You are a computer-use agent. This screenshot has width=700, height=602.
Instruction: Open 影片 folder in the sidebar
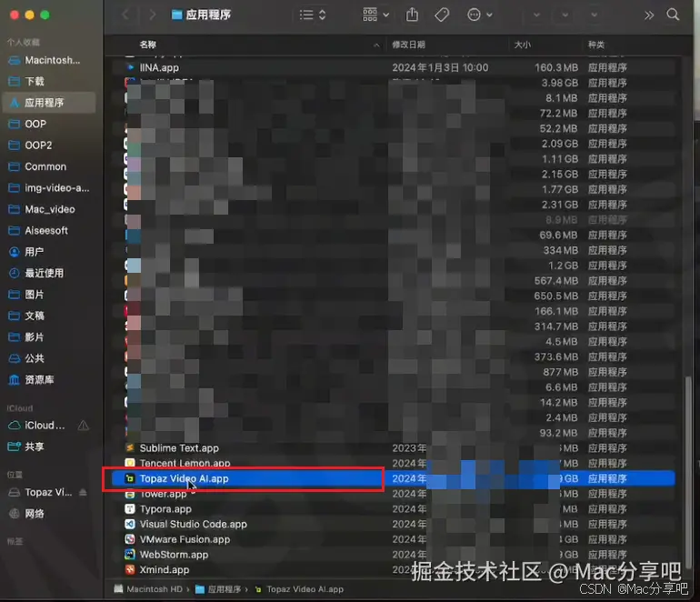click(x=49, y=336)
